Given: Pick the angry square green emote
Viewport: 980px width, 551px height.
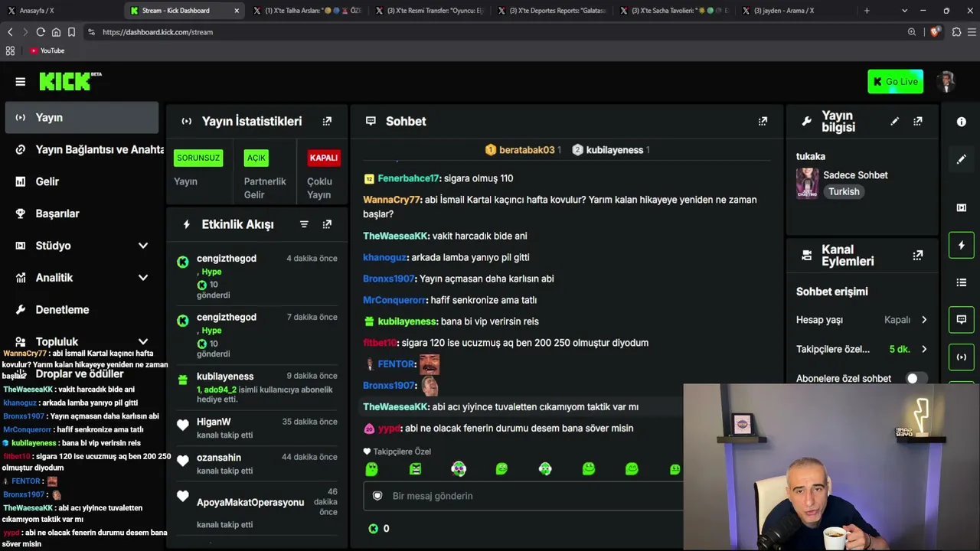Looking at the screenshot, I should pos(415,468).
